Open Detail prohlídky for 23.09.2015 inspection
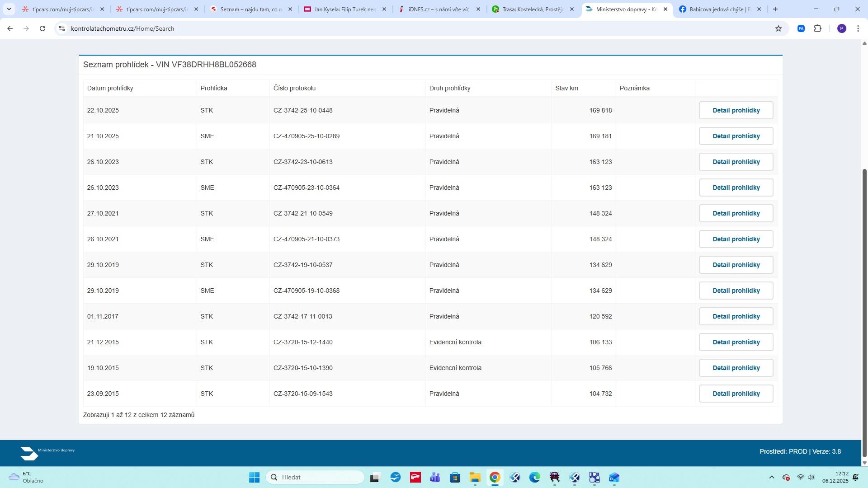Viewport: 868px width, 488px height. 736,394
